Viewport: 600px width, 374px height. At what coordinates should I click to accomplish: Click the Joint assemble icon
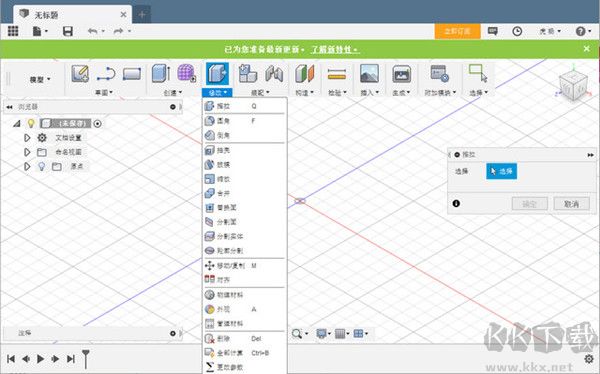pyautogui.click(x=274, y=73)
